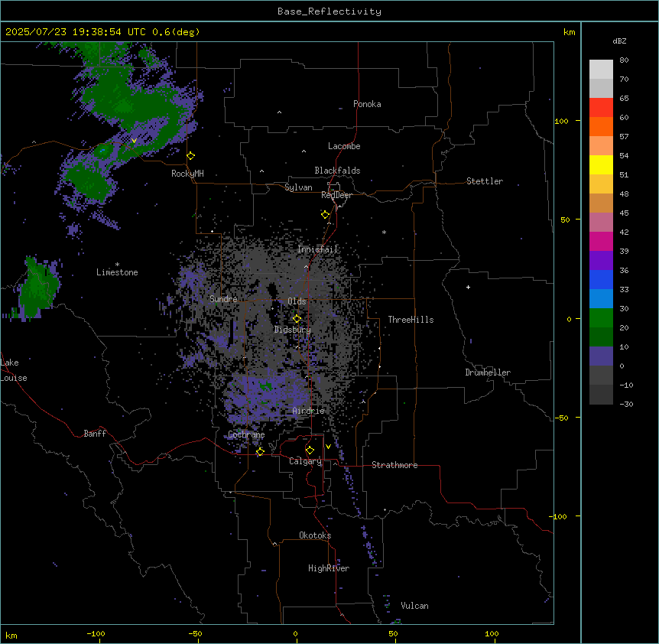Pick the light orange 57-54 dBZ swatch
The image size is (659, 644).
click(601, 146)
